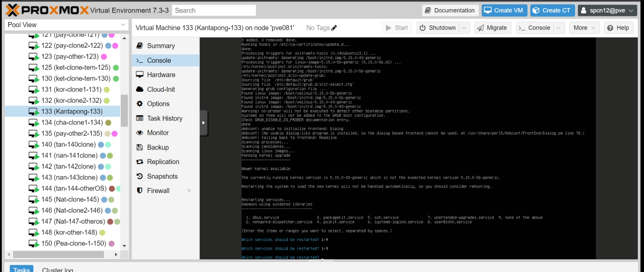Switch to the Cluster log tab
This screenshot has width=644, height=272.
point(58,269)
